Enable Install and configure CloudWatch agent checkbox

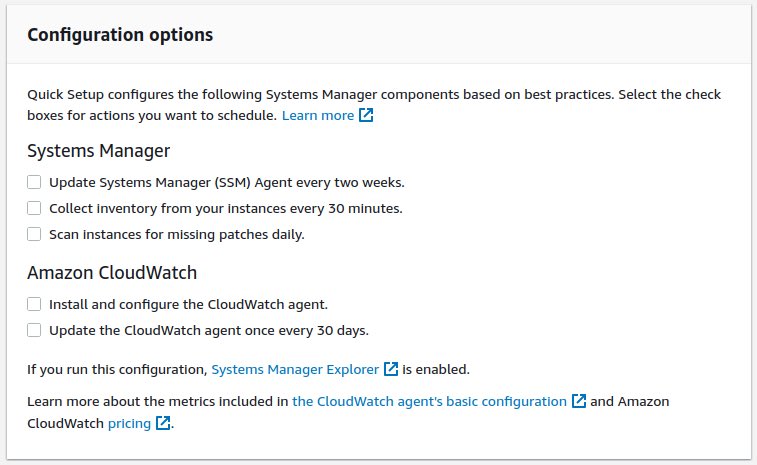click(34, 304)
